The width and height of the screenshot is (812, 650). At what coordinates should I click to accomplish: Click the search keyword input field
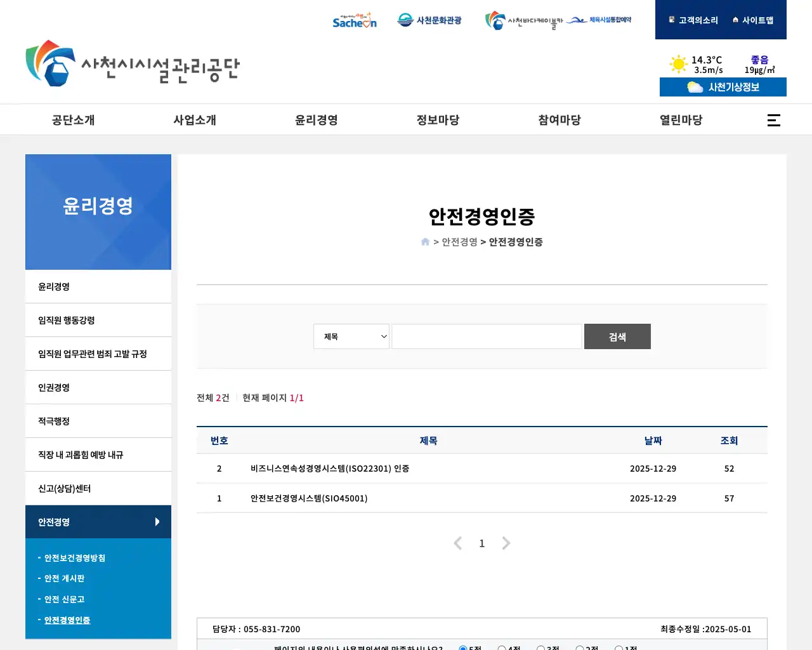(487, 336)
